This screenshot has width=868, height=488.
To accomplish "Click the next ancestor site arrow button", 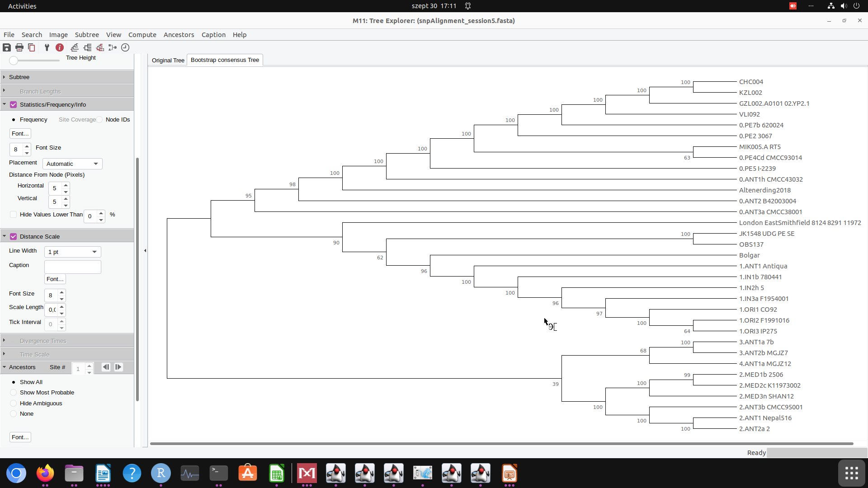I will point(118,367).
